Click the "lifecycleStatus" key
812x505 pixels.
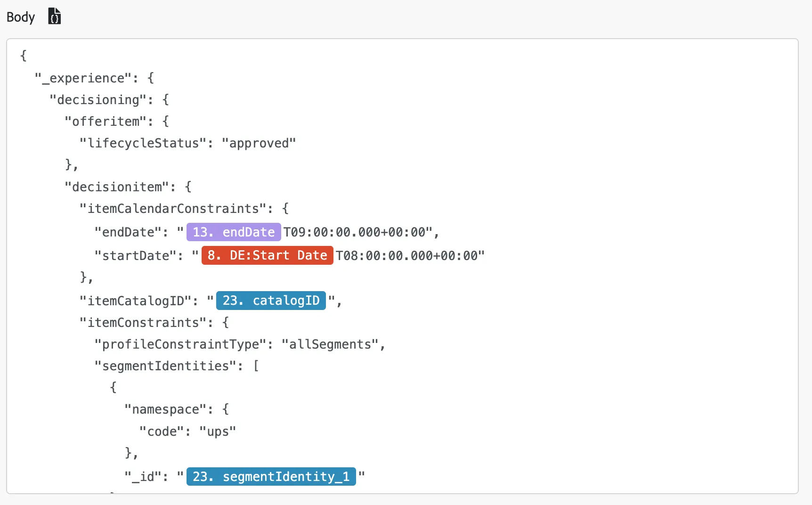[144, 143]
